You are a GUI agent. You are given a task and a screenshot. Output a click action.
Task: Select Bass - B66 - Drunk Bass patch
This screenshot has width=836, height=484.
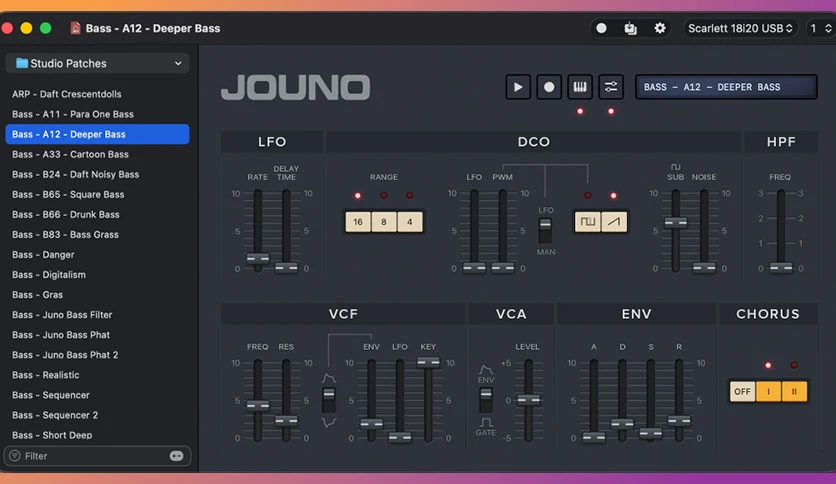pos(98,215)
